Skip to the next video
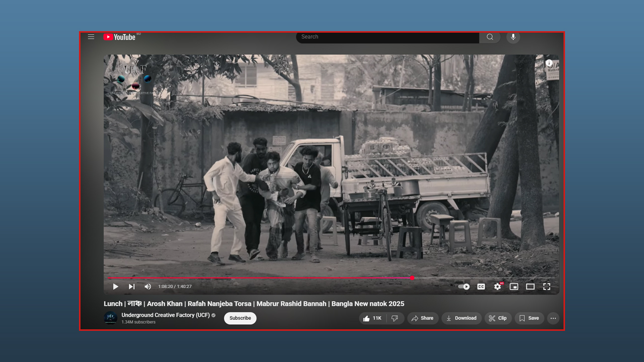The image size is (644, 362). pyautogui.click(x=131, y=287)
